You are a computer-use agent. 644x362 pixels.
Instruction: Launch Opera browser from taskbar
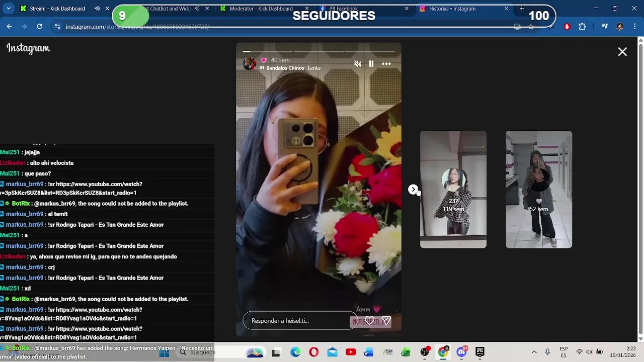click(314, 352)
